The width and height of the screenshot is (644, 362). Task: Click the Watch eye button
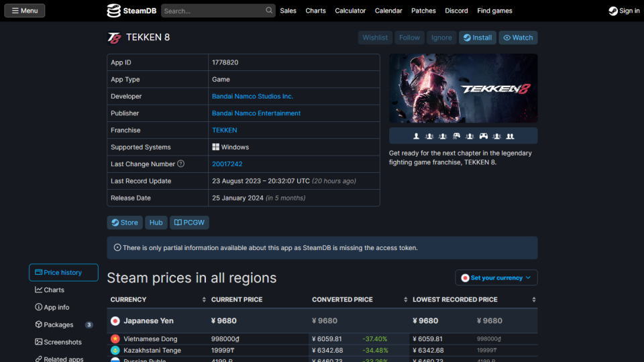[518, 38]
